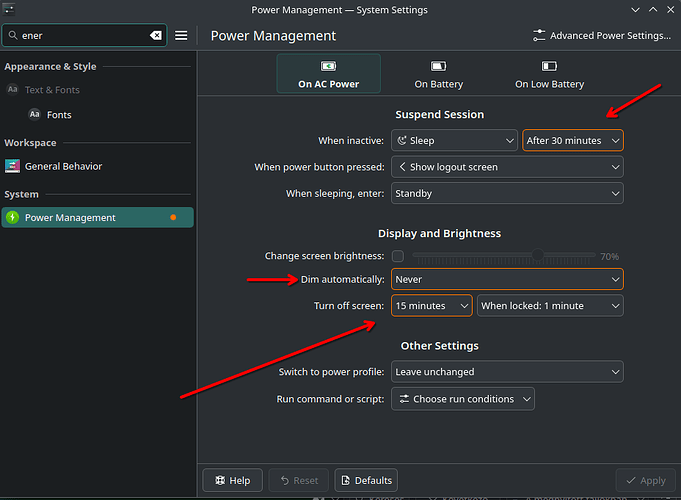Click the General Behavior icon
Image resolution: width=681 pixels, height=500 pixels.
(x=12, y=166)
